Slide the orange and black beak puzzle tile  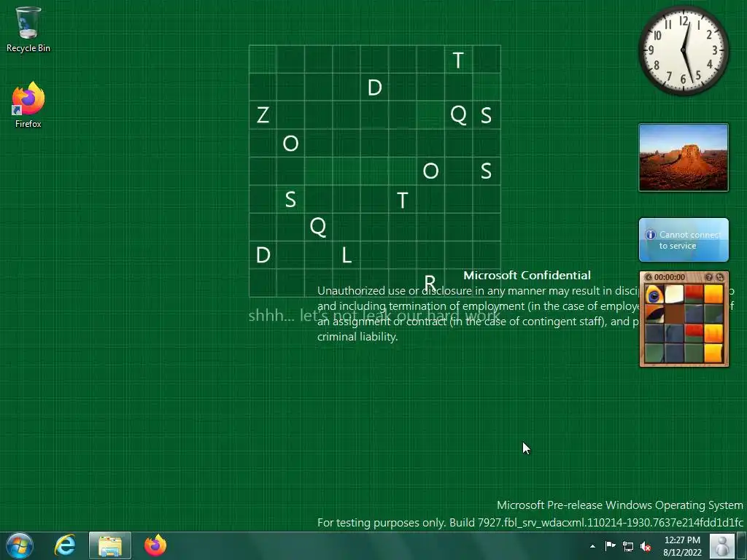pyautogui.click(x=654, y=314)
